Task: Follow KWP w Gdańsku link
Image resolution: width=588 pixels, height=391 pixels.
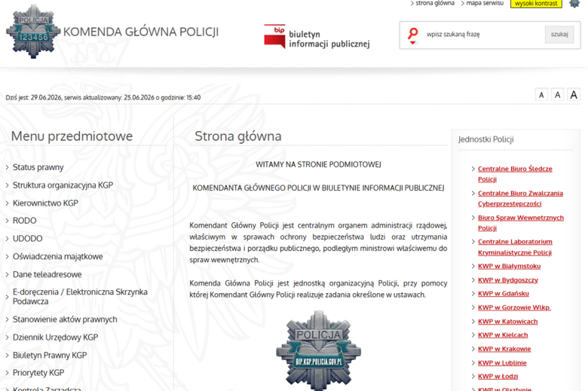Action: [504, 294]
